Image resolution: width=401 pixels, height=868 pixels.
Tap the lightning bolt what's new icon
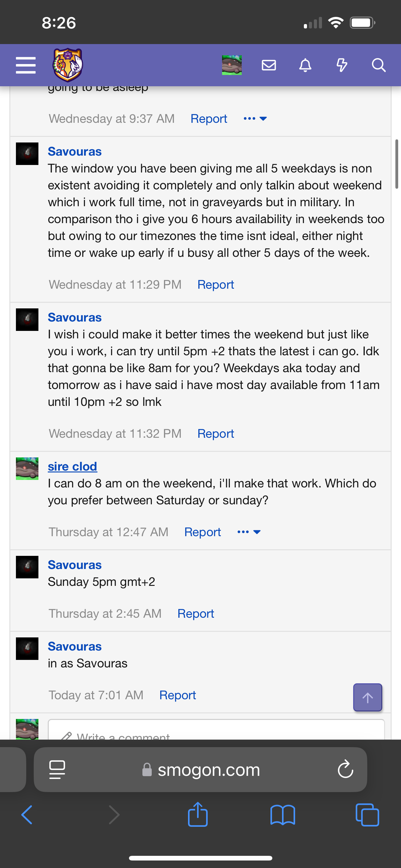point(342,65)
